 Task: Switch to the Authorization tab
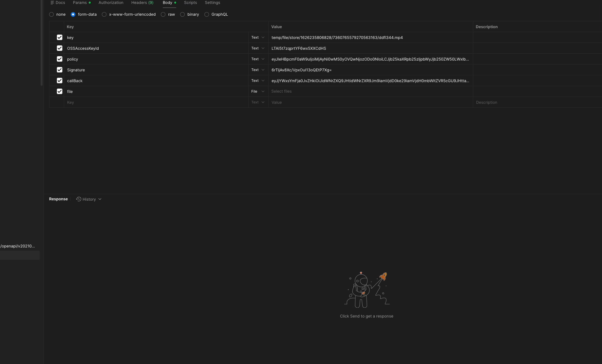tap(111, 3)
